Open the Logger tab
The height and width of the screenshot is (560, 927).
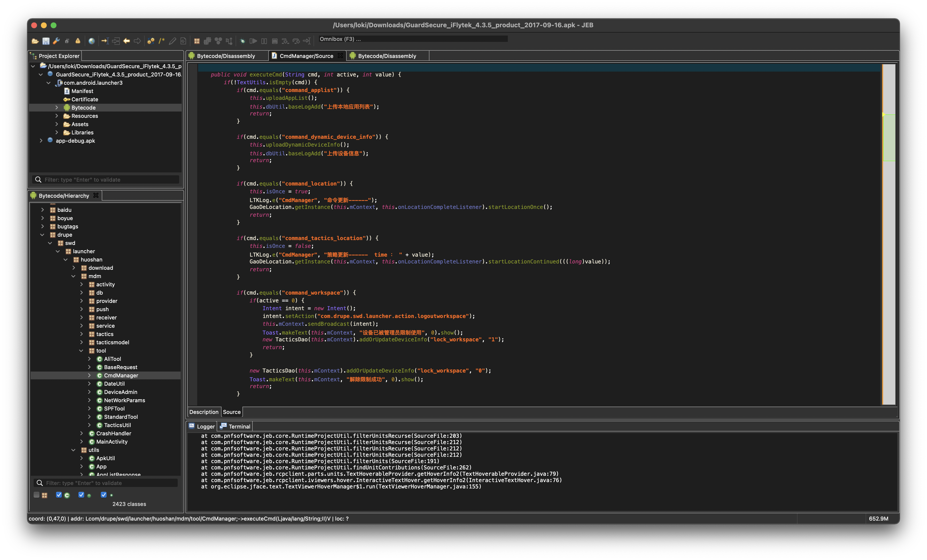coord(202,426)
